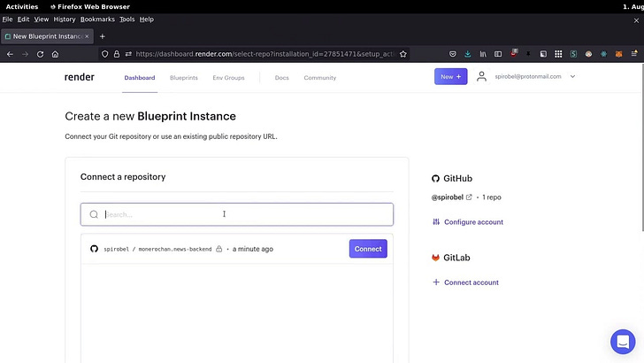This screenshot has width=644, height=363.
Task: Open the Env Groups nav tab
Action: [x=228, y=78]
